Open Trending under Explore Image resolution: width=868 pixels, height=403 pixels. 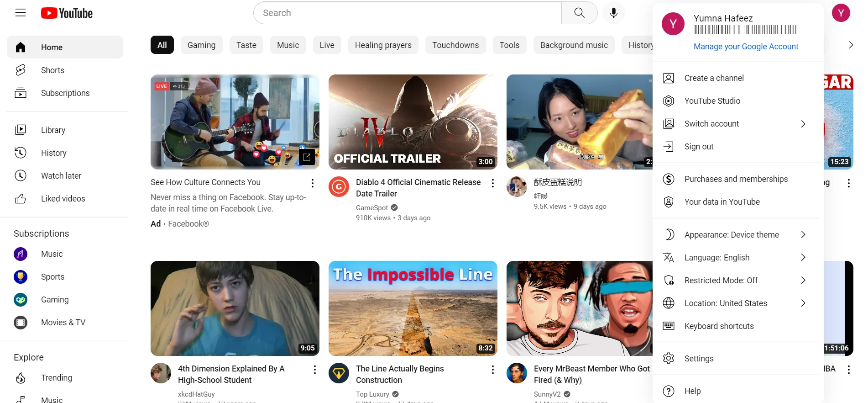65,377
